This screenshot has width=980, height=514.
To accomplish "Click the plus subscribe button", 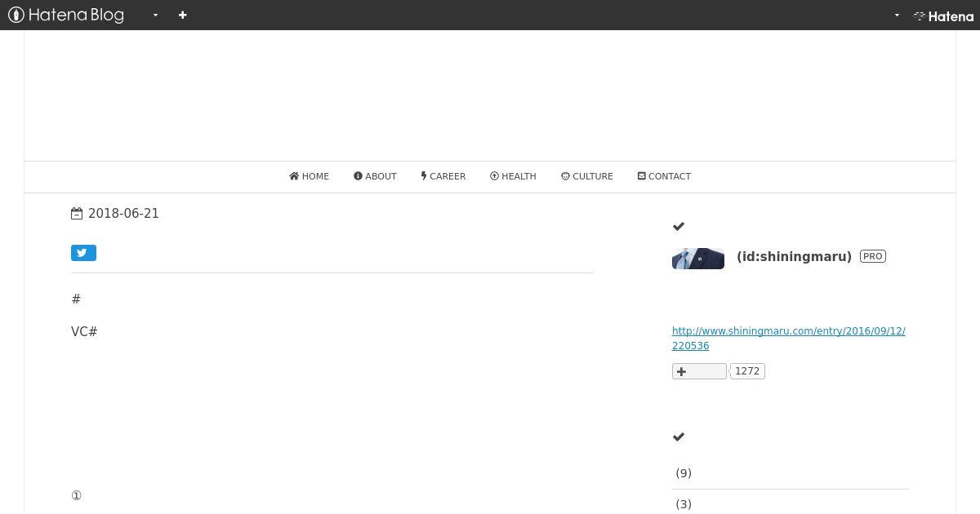I will pyautogui.click(x=699, y=371).
